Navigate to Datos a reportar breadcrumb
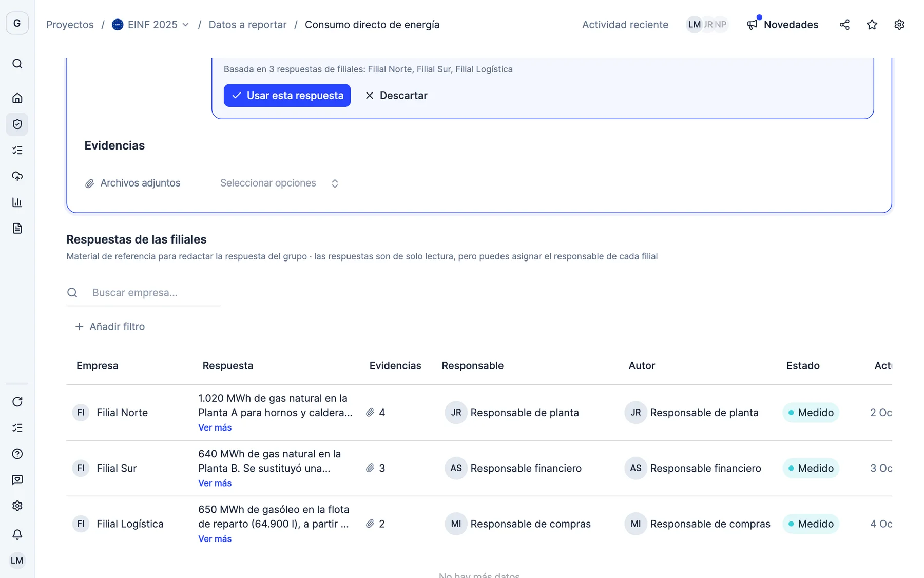Image resolution: width=924 pixels, height=578 pixels. [247, 25]
